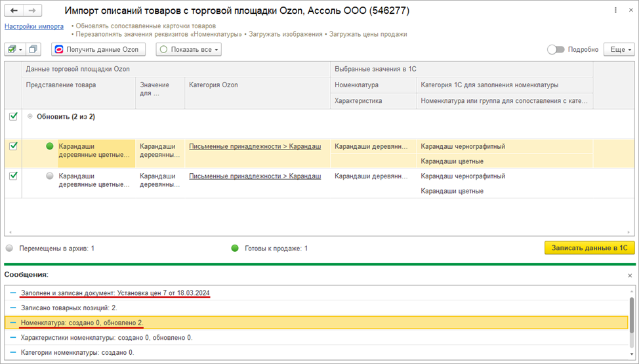Click Записать данные в 1С button
Viewport: 639px width, 364px height.
tap(589, 248)
